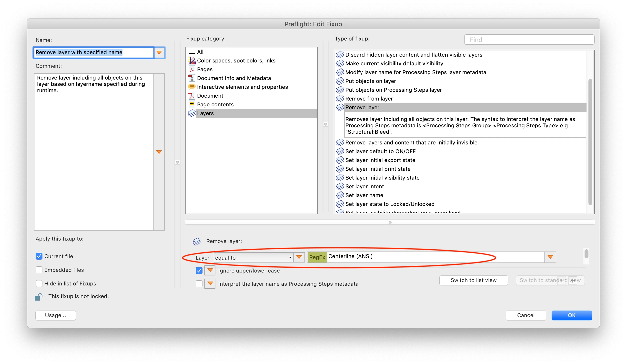The height and width of the screenshot is (364, 627).
Task: Click the lock icon beside 'This fixup is not locked'
Action: (39, 297)
